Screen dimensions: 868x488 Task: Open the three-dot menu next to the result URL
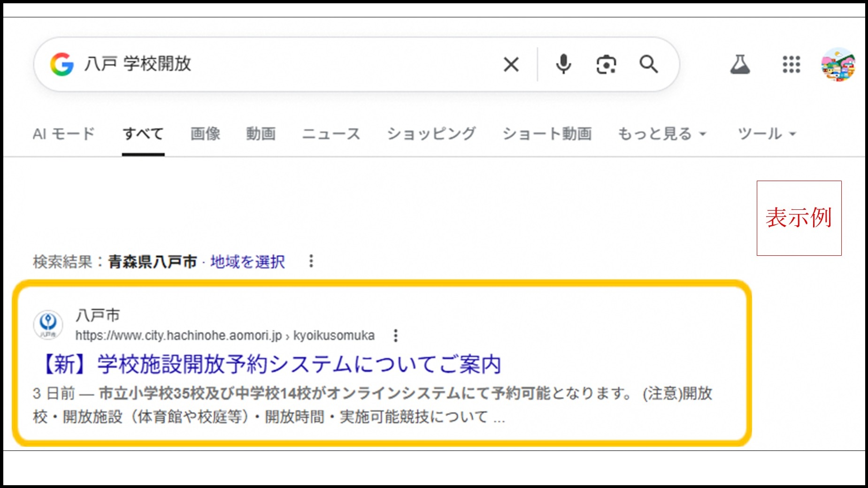pos(397,335)
